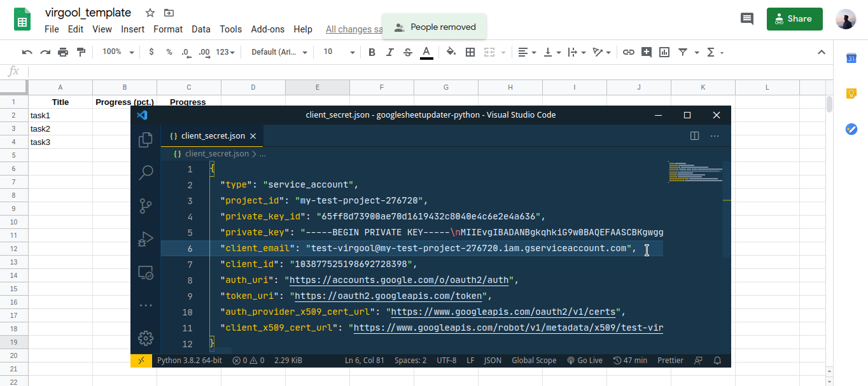This screenshot has width=868, height=386.
Task: Open Google Tasks side panel
Action: pos(851,129)
